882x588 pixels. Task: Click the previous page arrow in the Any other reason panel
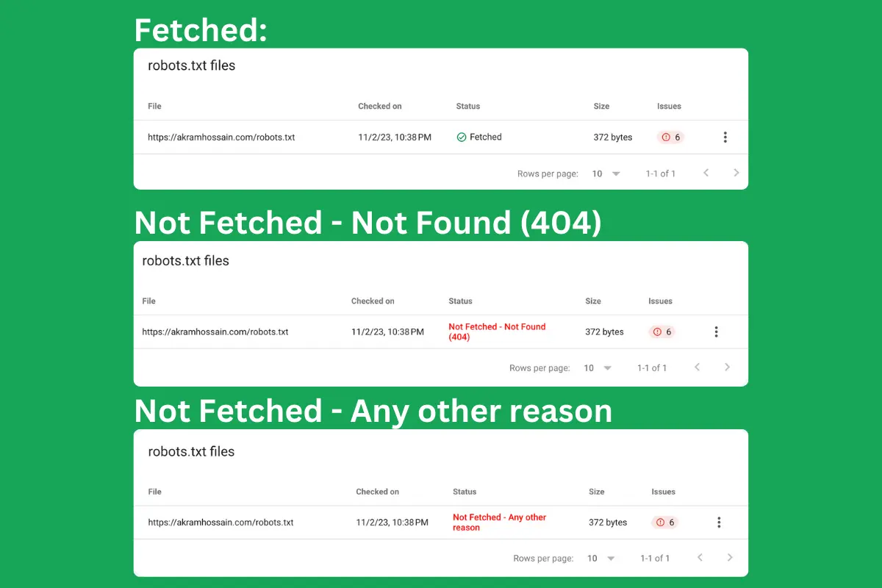700,558
